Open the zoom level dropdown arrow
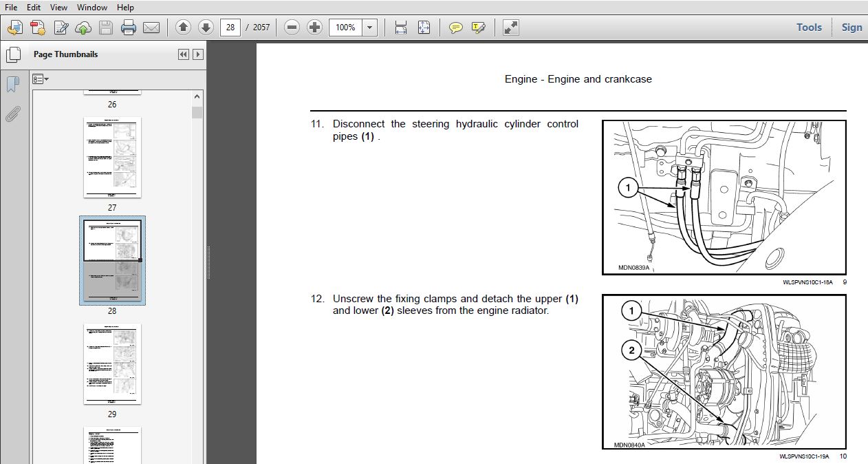 click(370, 28)
